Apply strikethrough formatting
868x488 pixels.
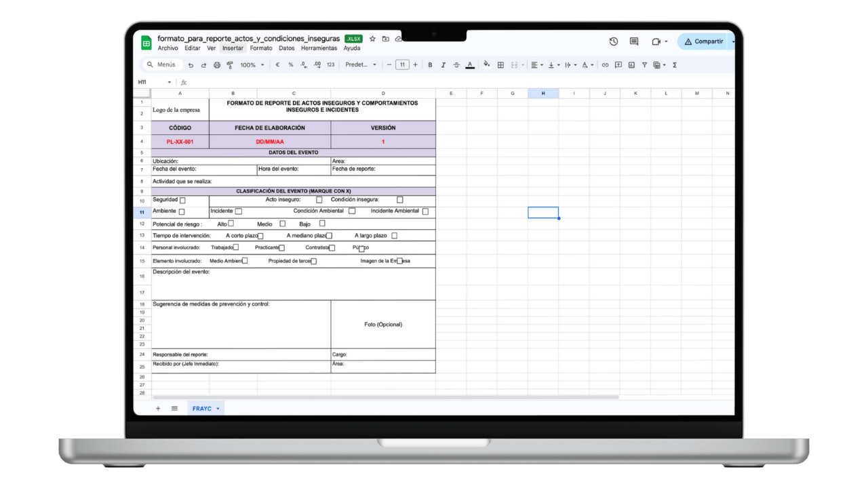pos(456,64)
